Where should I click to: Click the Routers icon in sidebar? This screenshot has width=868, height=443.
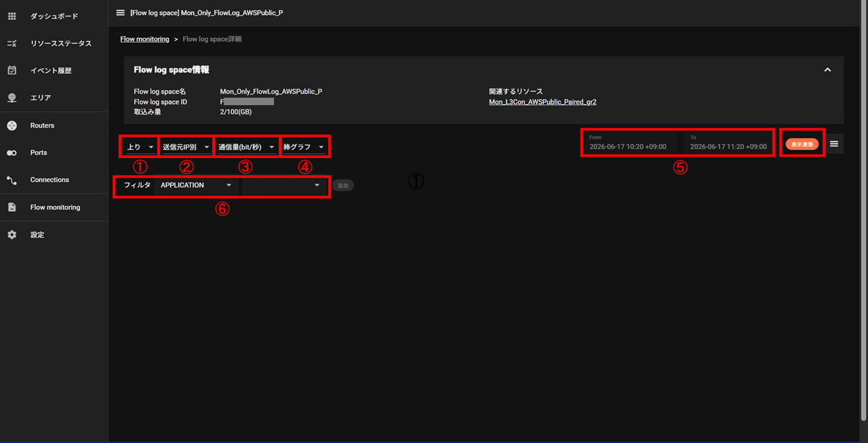coord(12,126)
